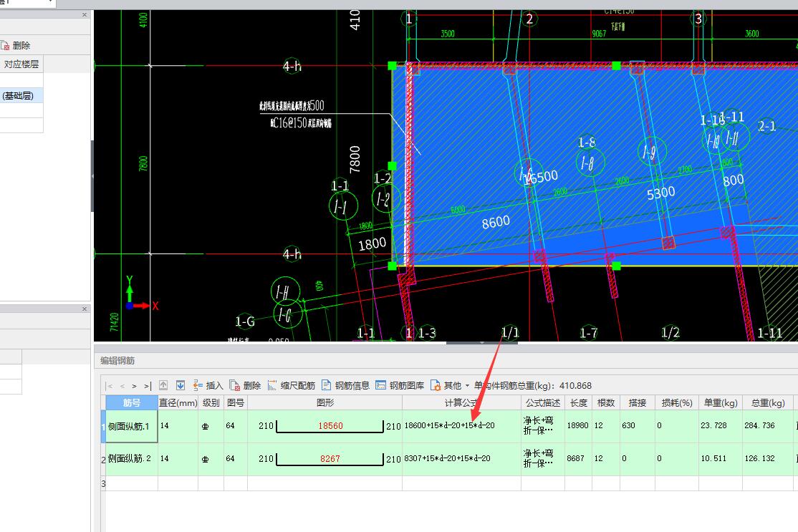Click the axis bubble 2 at top
Image resolution: width=798 pixels, height=532 pixels.
529,19
